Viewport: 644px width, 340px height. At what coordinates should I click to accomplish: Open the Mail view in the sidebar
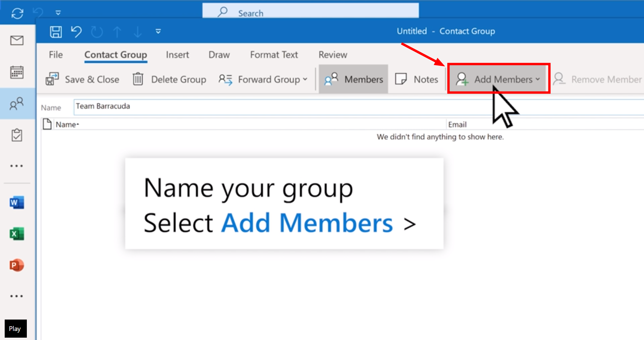pyautogui.click(x=16, y=40)
